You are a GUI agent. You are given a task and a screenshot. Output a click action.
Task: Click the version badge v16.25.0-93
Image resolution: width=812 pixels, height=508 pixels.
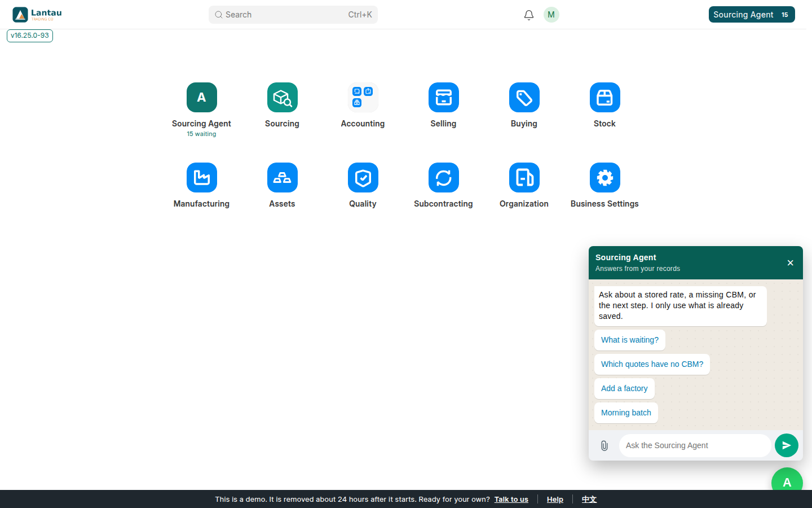30,36
